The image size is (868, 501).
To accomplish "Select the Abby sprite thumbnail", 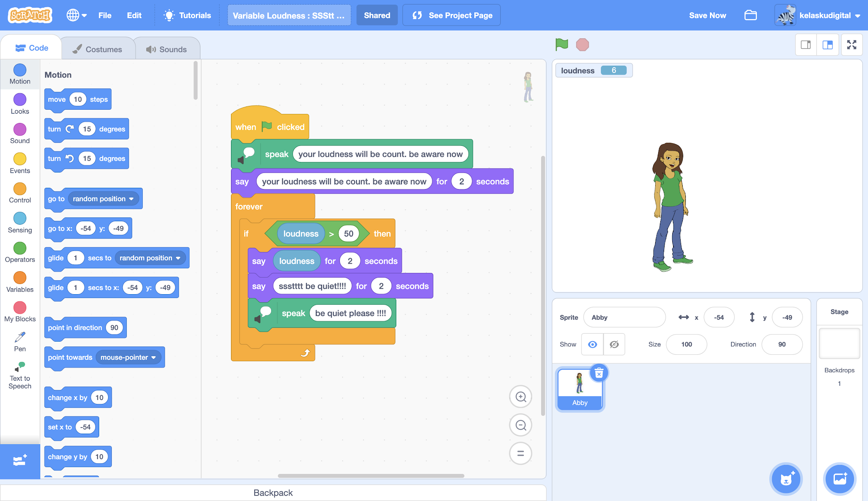I will point(579,388).
